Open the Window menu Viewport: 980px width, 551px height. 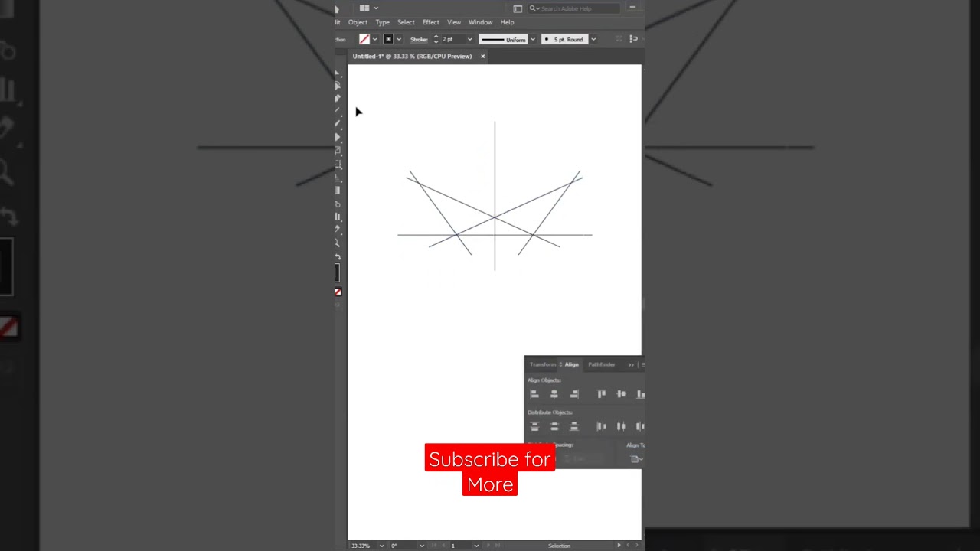pos(481,22)
